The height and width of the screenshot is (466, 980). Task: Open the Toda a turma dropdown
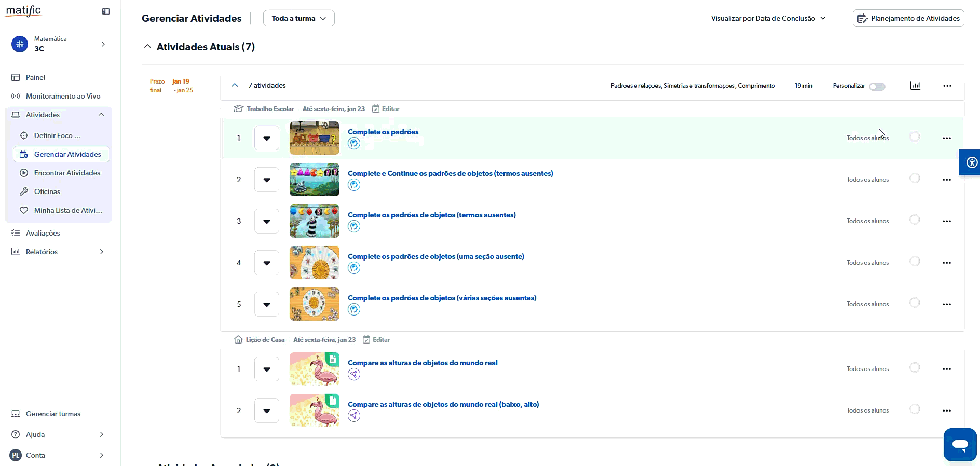pos(298,18)
